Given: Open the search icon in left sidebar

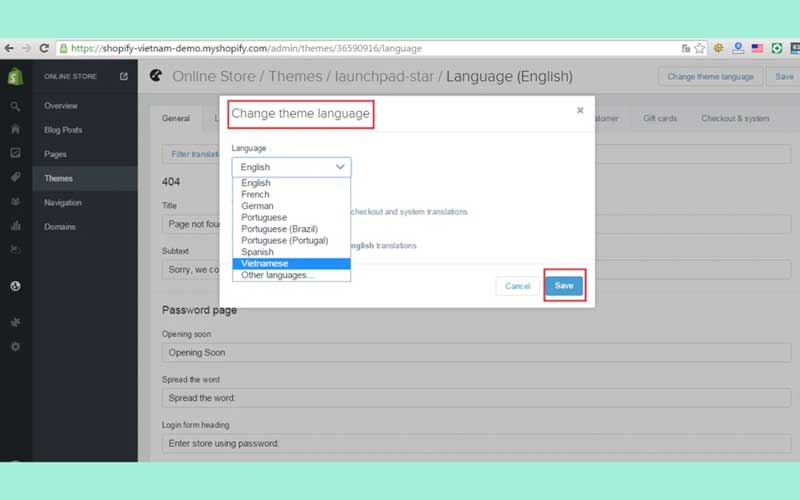Looking at the screenshot, I should pyautogui.click(x=15, y=105).
